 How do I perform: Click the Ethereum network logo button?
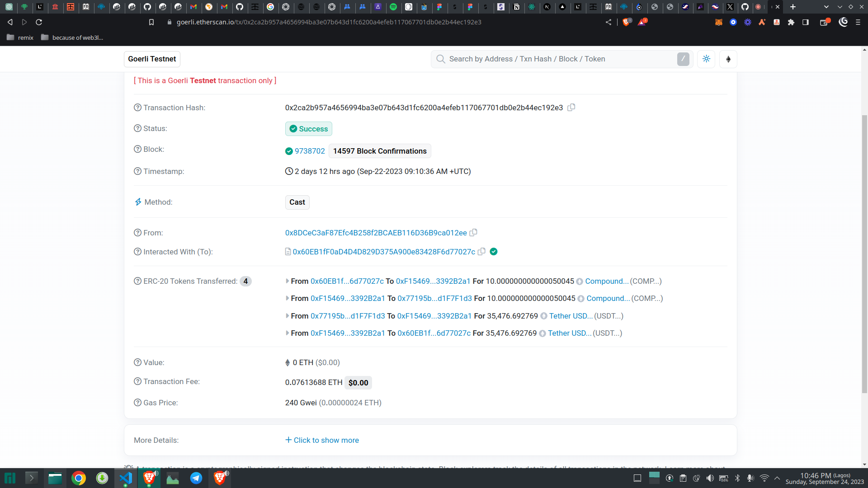tap(728, 59)
